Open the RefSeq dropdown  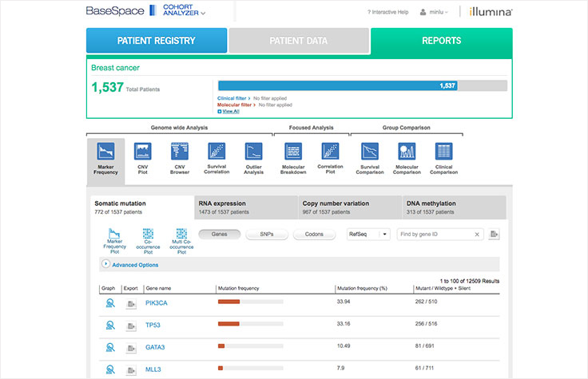pyautogui.click(x=367, y=235)
